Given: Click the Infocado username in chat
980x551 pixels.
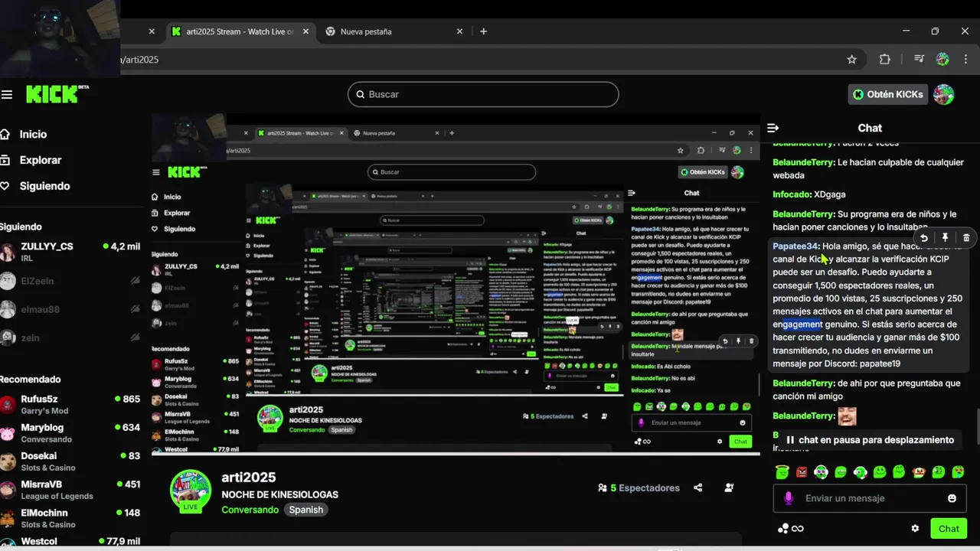Looking at the screenshot, I should tap(792, 194).
